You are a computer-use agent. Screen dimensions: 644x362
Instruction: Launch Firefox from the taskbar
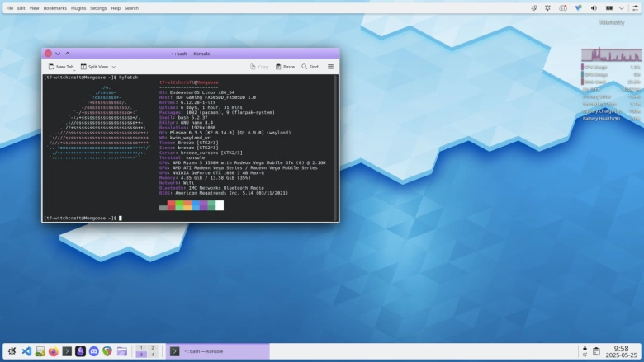pyautogui.click(x=54, y=351)
